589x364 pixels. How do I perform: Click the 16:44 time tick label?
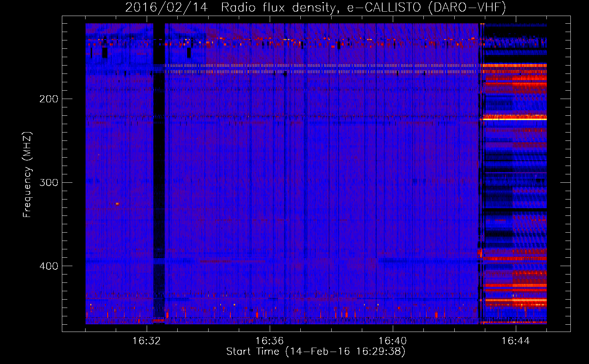pyautogui.click(x=515, y=341)
